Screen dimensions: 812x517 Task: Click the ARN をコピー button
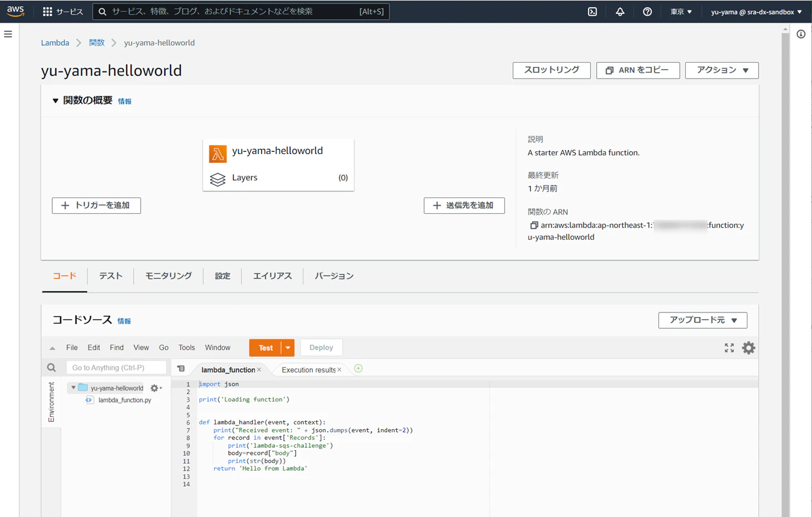point(638,70)
